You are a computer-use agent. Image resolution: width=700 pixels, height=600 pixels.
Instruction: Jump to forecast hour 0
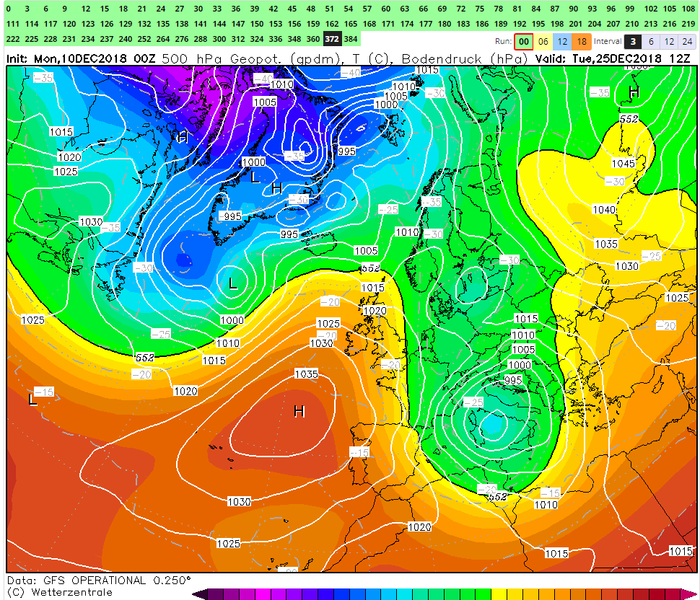(9, 9)
